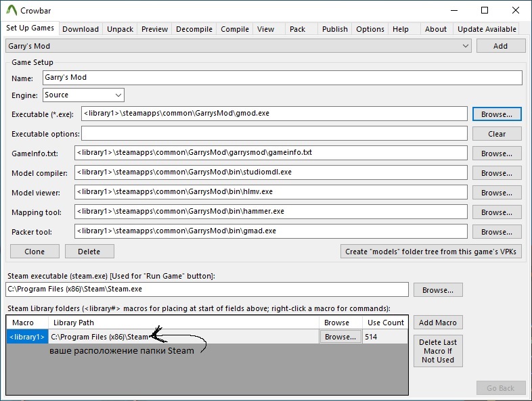Open the Engine dropdown showing Source

[83, 95]
